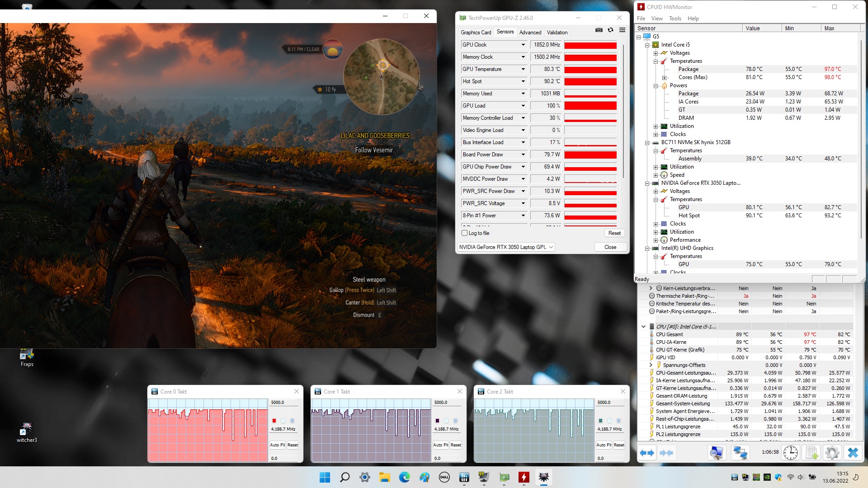Open HWiNFO magnifier monitor icon
The height and width of the screenshot is (488, 868).
tap(717, 452)
